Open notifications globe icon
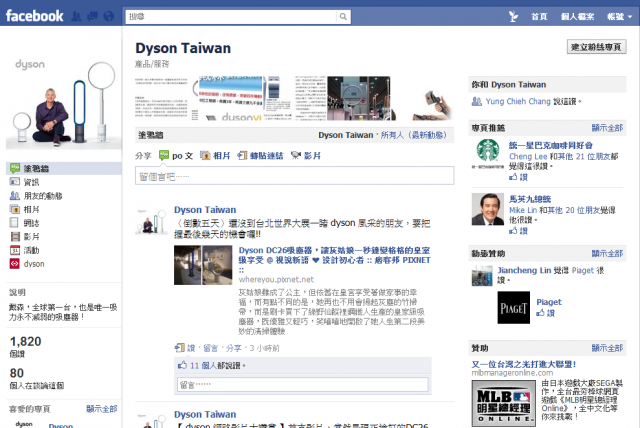 109,16
